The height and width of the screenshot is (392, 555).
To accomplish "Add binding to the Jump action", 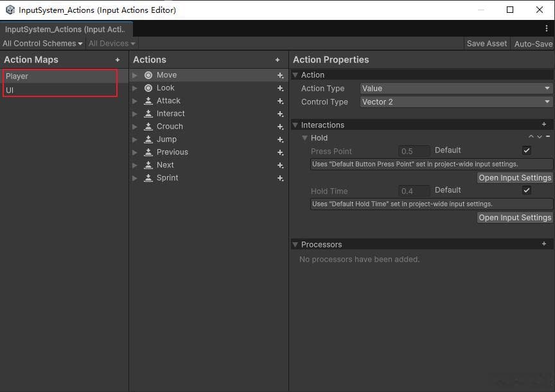I will coord(280,140).
